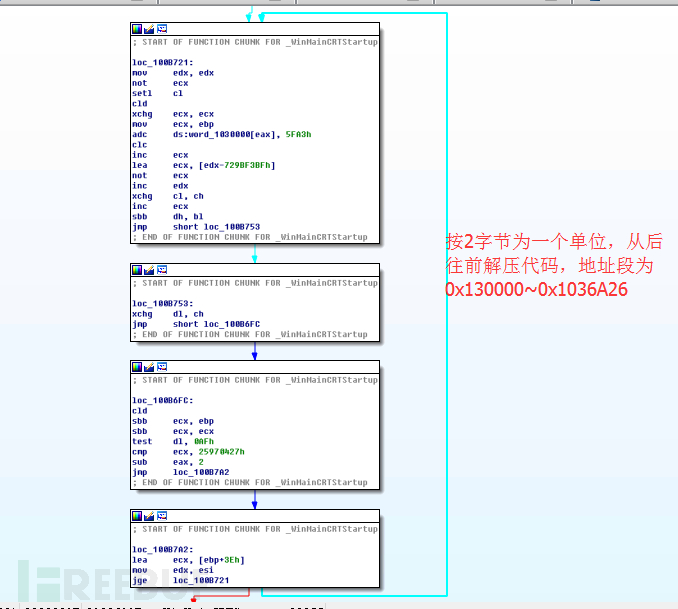Screen dimensions: 678x609
Task: Select the 'sbb ecx, ebp' instruction
Action: [173, 421]
